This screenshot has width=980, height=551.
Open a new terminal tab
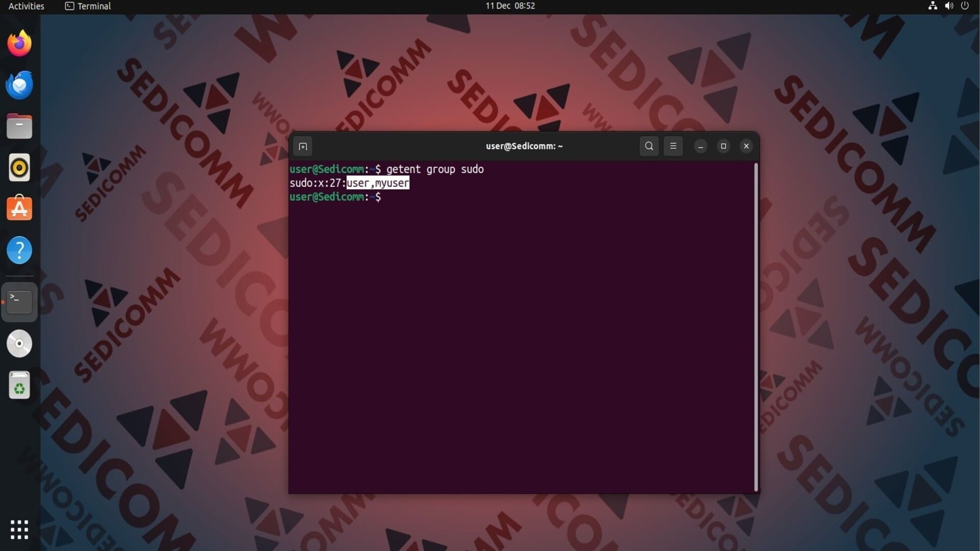click(x=303, y=146)
